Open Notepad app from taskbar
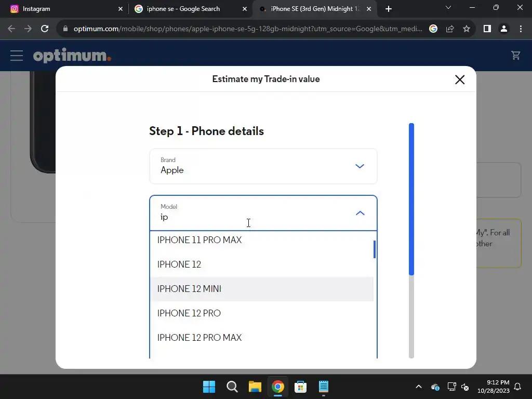Screen dimensions: 532x399 323,387
